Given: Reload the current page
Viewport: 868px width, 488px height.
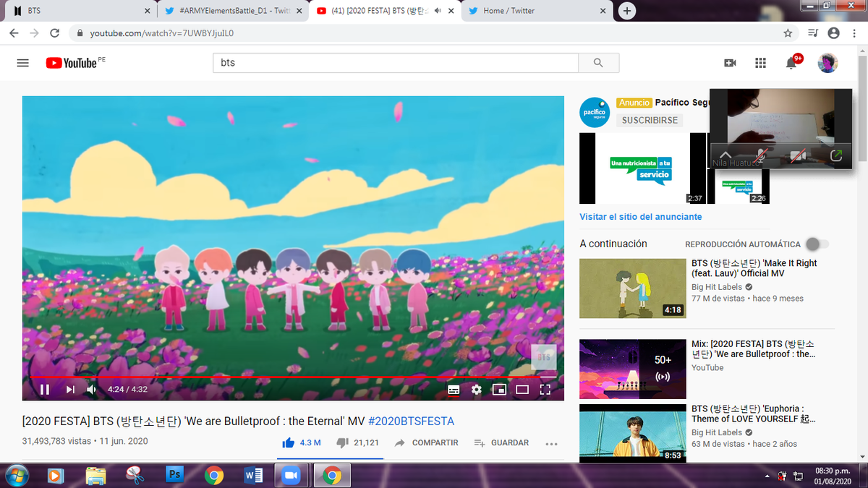Looking at the screenshot, I should point(54,33).
